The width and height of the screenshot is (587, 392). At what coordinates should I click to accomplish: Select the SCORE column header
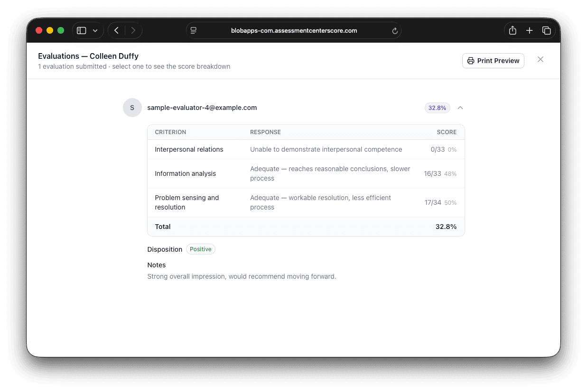tap(447, 132)
